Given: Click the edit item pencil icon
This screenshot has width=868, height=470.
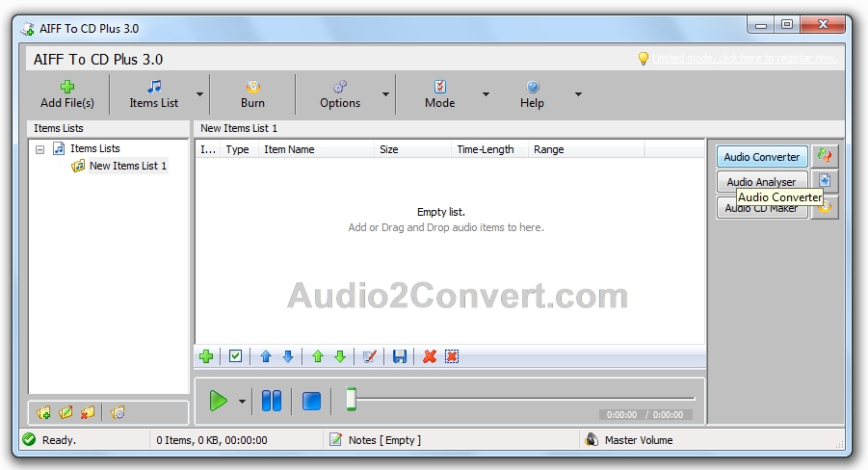Looking at the screenshot, I should [x=370, y=356].
